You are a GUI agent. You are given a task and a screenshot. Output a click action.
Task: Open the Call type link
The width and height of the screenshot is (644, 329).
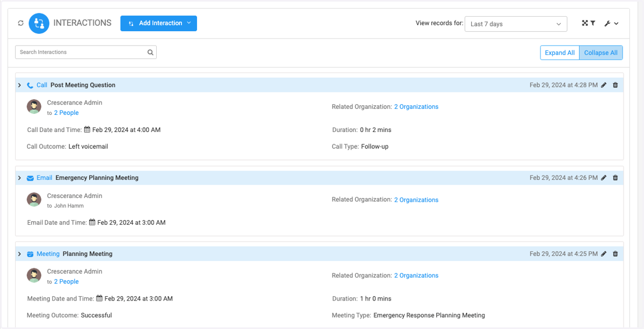42,85
